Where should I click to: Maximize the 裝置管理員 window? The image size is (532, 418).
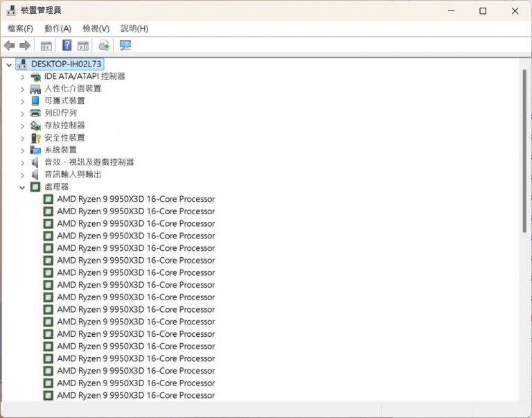[483, 11]
